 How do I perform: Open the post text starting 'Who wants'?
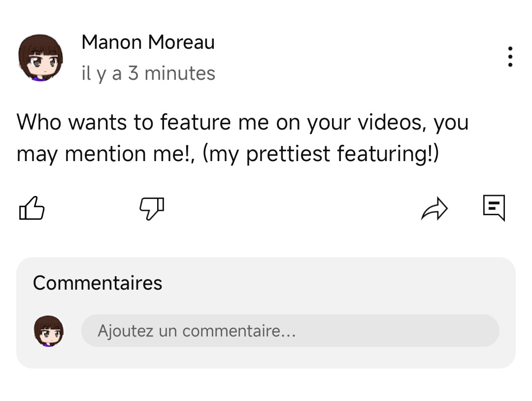coord(242,138)
